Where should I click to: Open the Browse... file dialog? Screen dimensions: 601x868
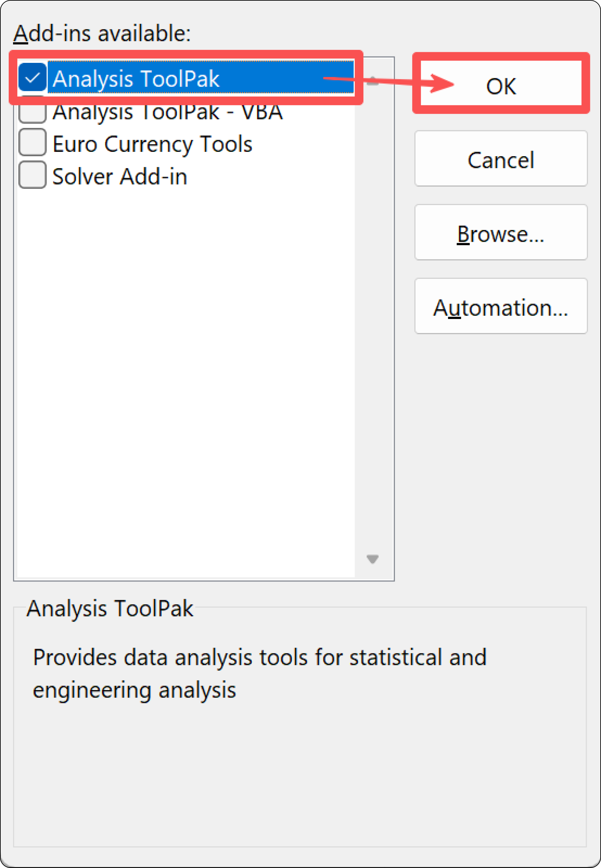click(x=501, y=233)
